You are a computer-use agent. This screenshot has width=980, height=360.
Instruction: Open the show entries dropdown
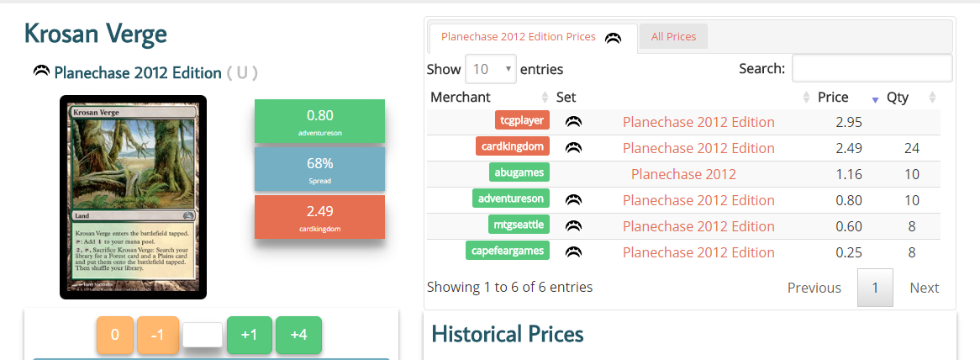click(x=491, y=69)
